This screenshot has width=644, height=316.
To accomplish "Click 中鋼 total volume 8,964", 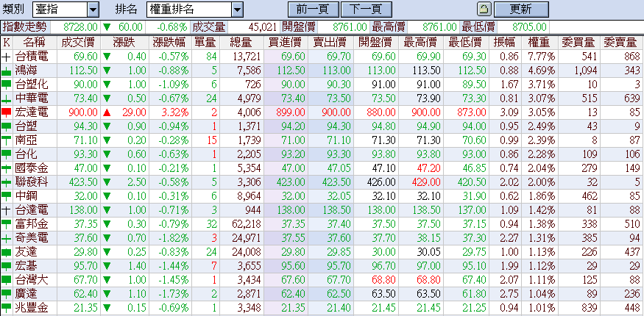I will [x=248, y=196].
